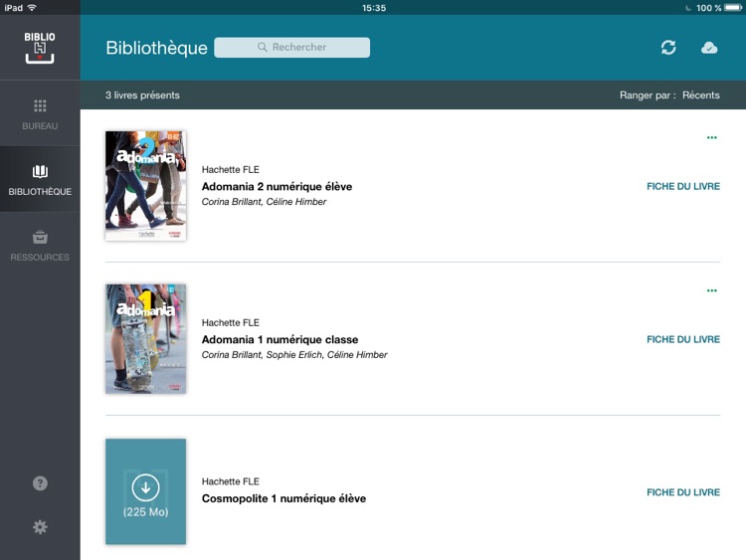The width and height of the screenshot is (746, 560).
Task: Click 'Hachette FLE' above Cosmopolite 1
Action: 231,481
